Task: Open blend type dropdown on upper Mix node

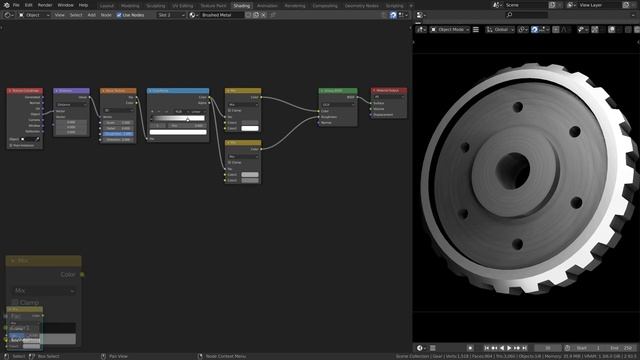Action: [x=243, y=104]
